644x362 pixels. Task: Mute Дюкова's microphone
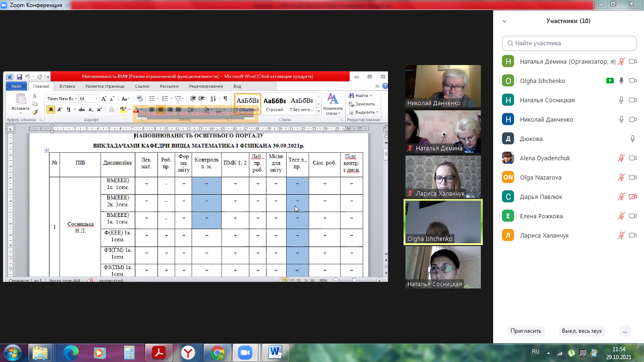coord(633,139)
